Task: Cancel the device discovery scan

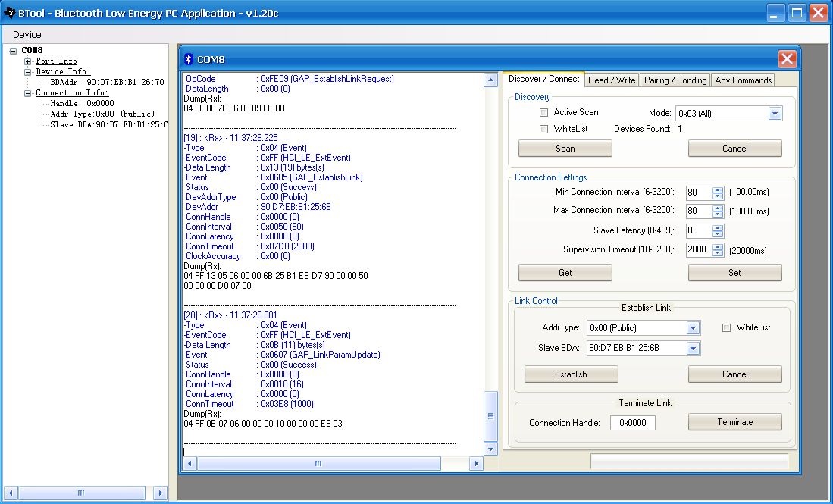Action: click(x=734, y=149)
